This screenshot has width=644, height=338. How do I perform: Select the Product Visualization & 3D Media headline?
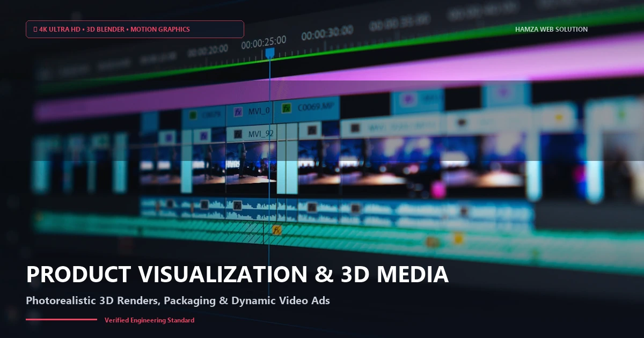[237, 274]
